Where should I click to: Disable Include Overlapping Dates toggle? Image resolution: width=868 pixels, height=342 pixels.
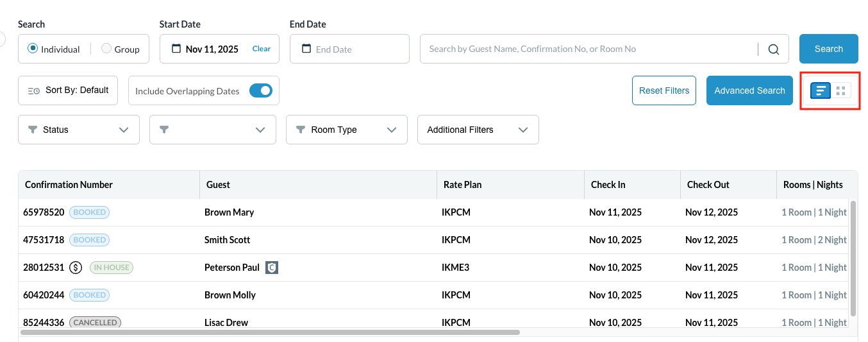tap(261, 91)
